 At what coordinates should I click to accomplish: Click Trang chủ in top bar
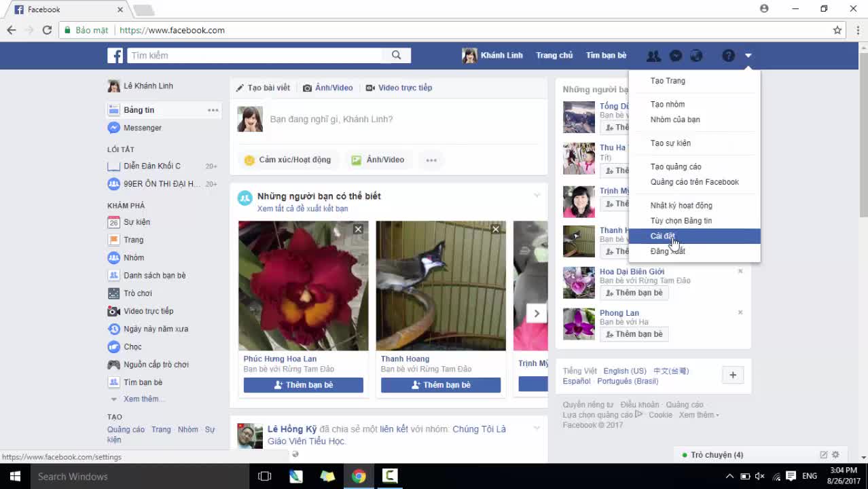click(x=554, y=56)
